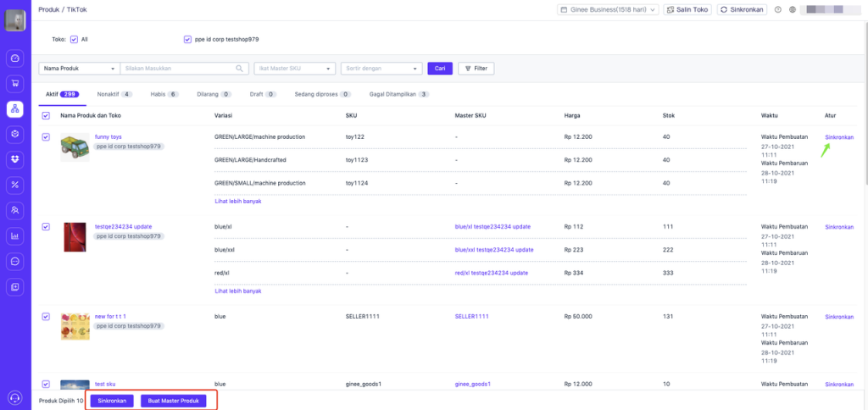Click the help question mark icon
This screenshot has width=868, height=410.
pos(778,9)
